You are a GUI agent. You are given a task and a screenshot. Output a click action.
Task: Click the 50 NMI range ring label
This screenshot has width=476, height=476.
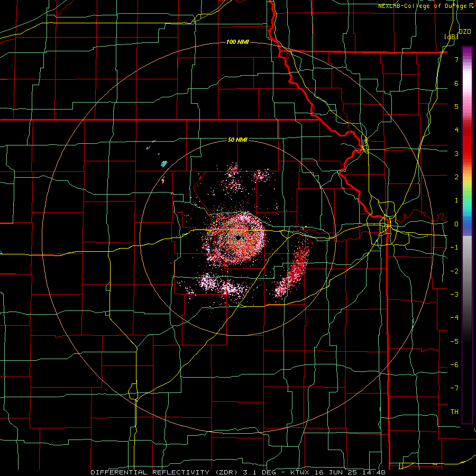(x=237, y=140)
